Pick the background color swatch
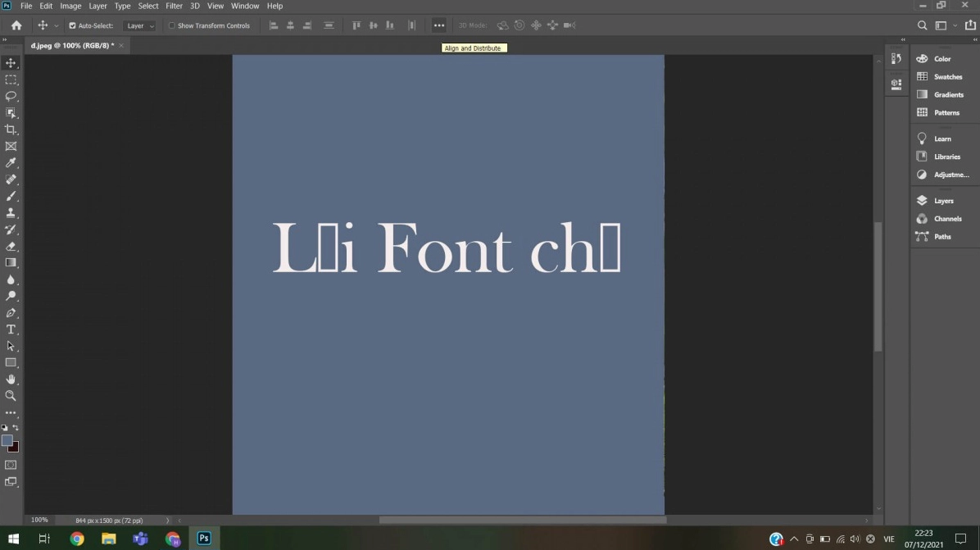Screen dimensions: 980x550 click(x=15, y=448)
